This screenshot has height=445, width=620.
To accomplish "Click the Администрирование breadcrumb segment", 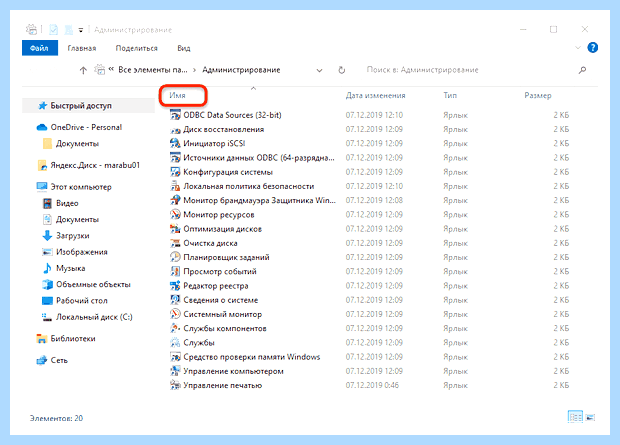I will click(241, 70).
